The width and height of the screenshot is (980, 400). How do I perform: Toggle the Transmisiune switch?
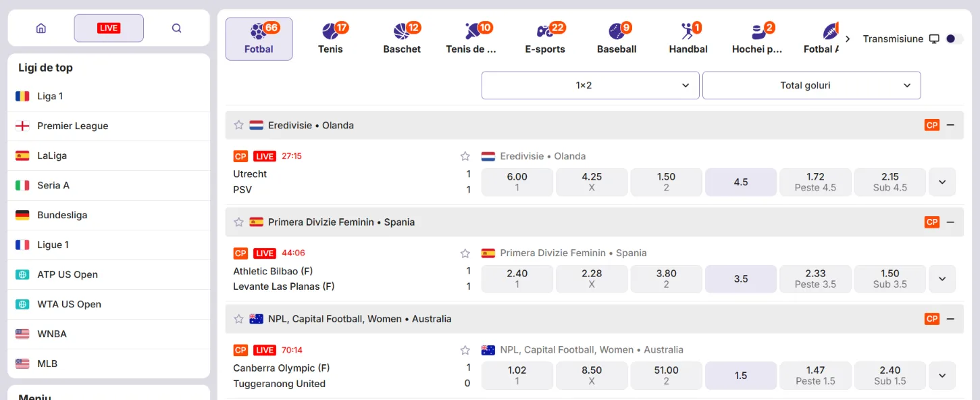coord(954,39)
